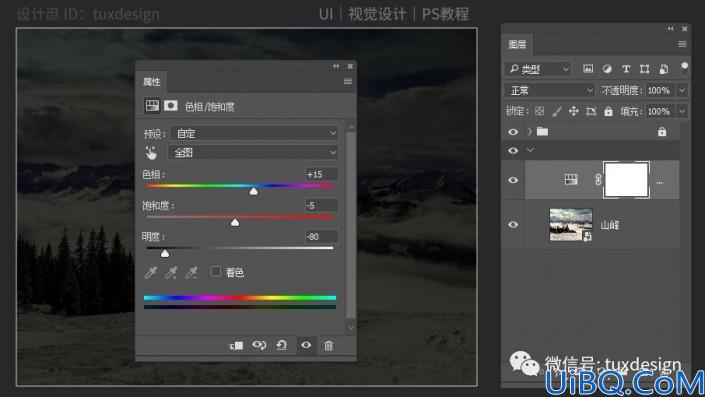Select the mask icon in Properties panel
Screen dimensions: 705x397
(x=170, y=106)
